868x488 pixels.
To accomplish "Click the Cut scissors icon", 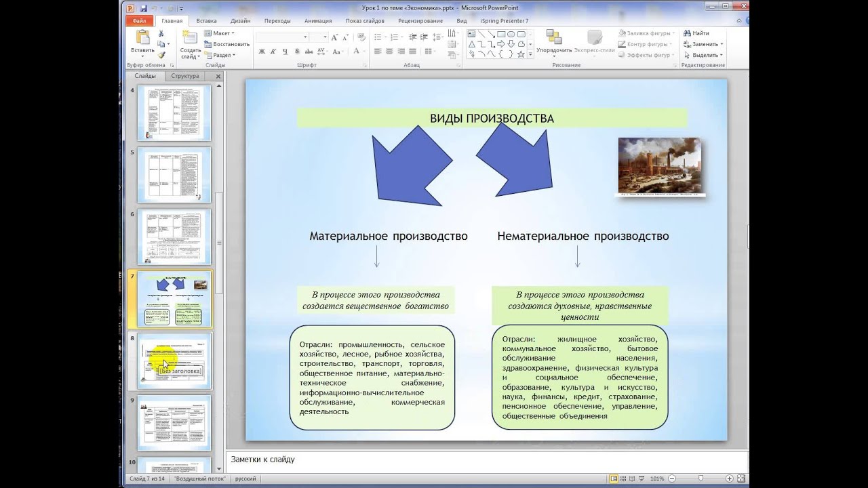I will pyautogui.click(x=161, y=33).
